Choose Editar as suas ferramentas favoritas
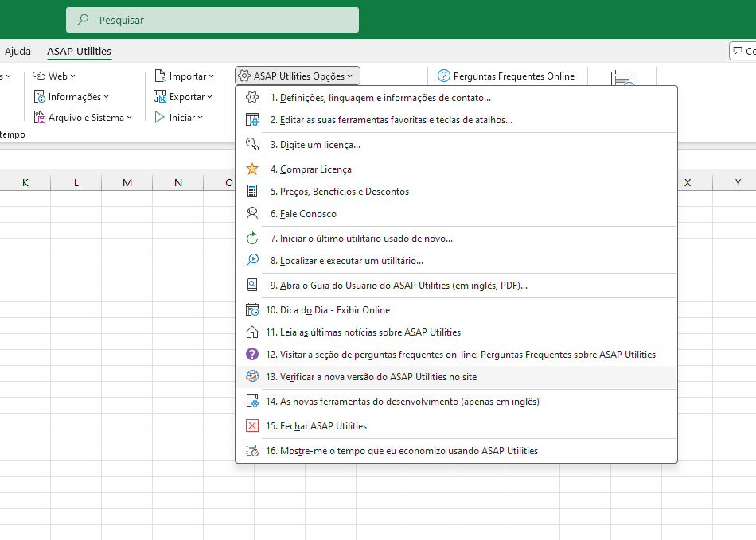Image resolution: width=756 pixels, height=540 pixels. [x=456, y=119]
